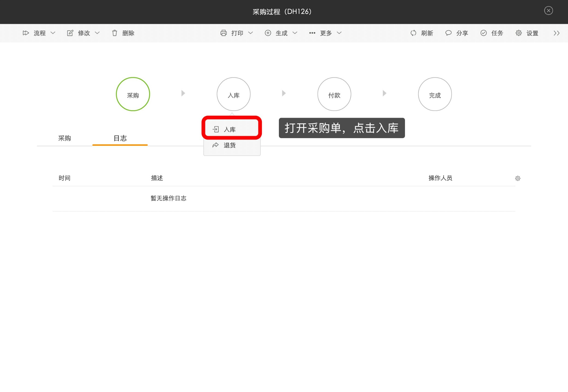This screenshot has width=568, height=392.
Task: Open log table column settings gear
Action: tap(518, 178)
